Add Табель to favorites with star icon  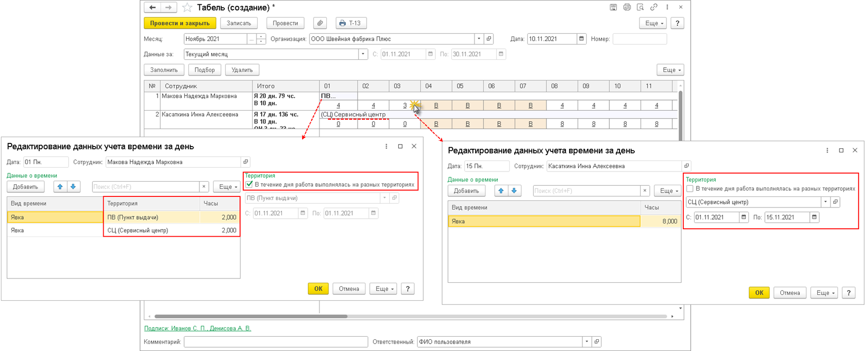click(187, 7)
